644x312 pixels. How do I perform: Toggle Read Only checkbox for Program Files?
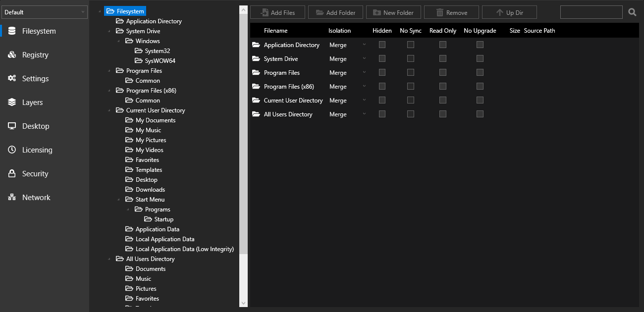[443, 72]
